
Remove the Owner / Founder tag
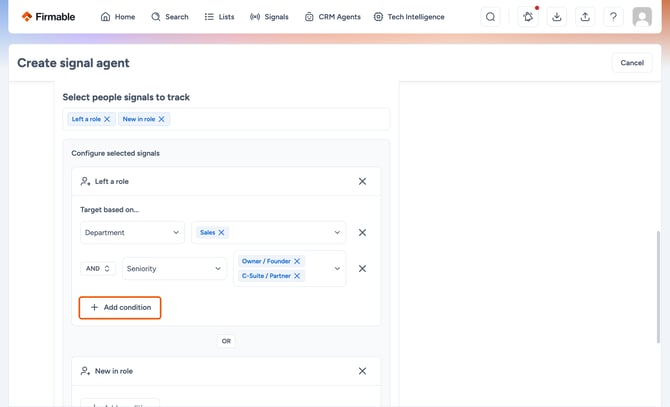[x=297, y=261]
